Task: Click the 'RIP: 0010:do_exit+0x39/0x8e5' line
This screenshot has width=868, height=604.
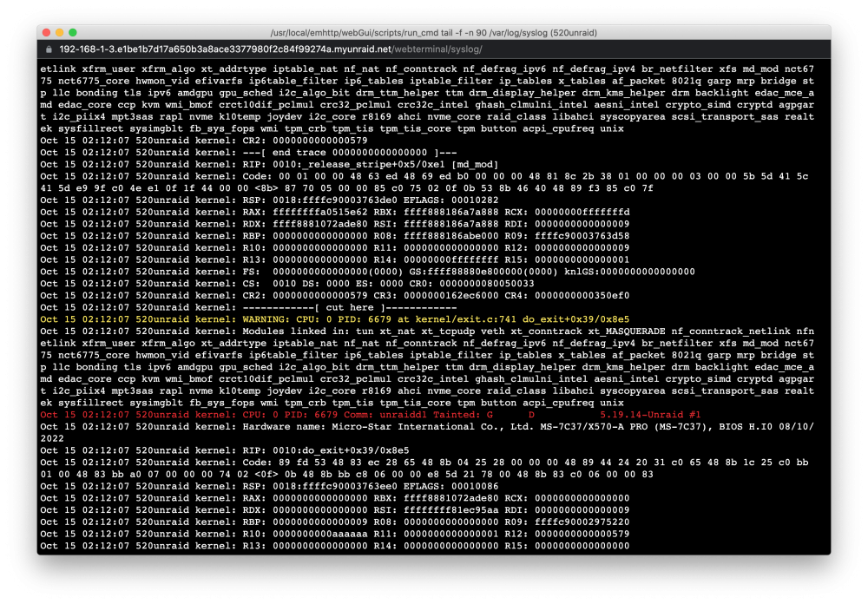Action: tap(225, 450)
